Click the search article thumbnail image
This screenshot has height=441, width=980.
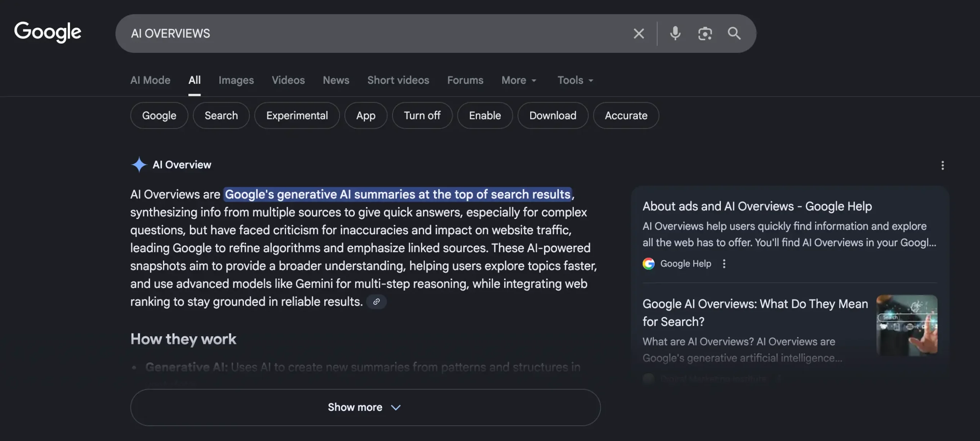[907, 325]
